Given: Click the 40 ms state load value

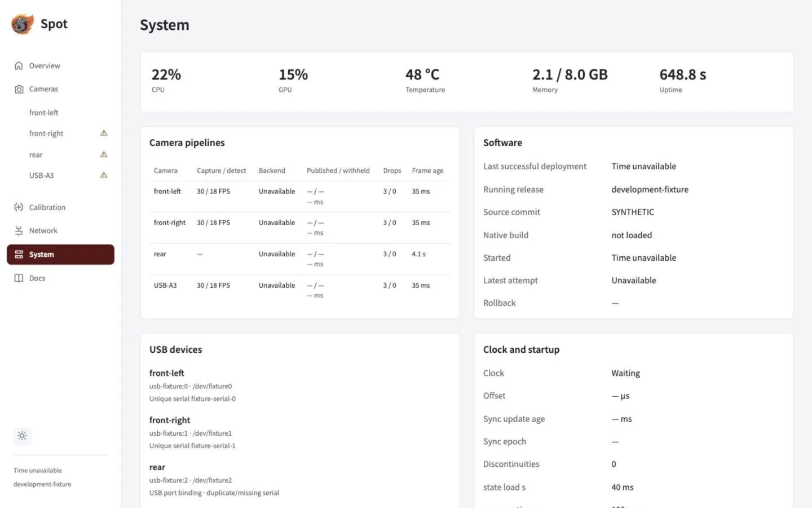Looking at the screenshot, I should pyautogui.click(x=623, y=487).
